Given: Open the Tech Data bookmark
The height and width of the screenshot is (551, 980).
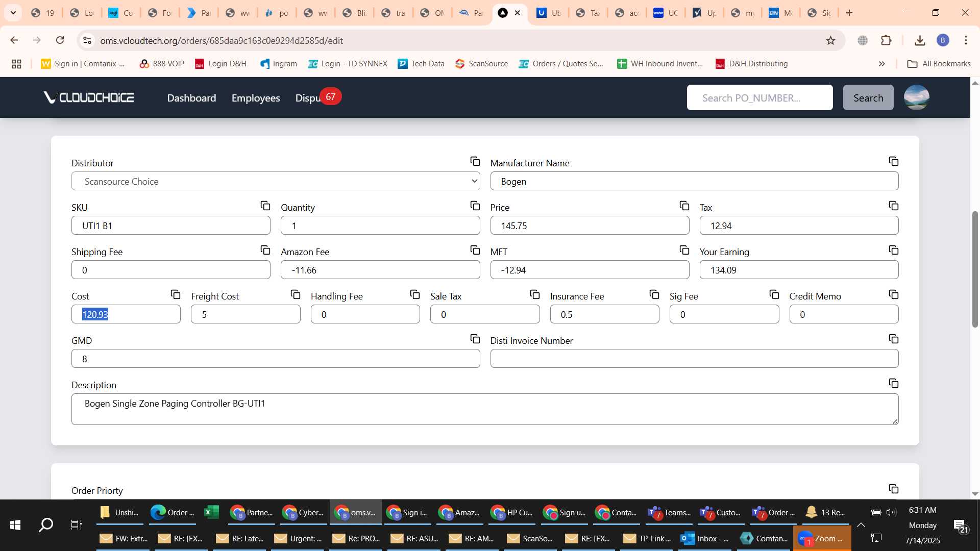Looking at the screenshot, I should pos(421,64).
